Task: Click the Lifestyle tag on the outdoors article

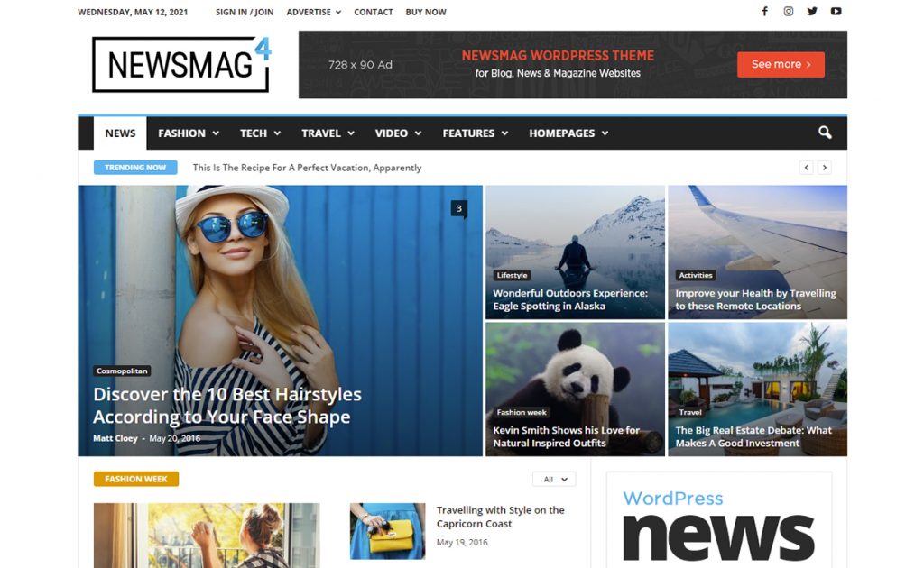Action: coord(512,275)
